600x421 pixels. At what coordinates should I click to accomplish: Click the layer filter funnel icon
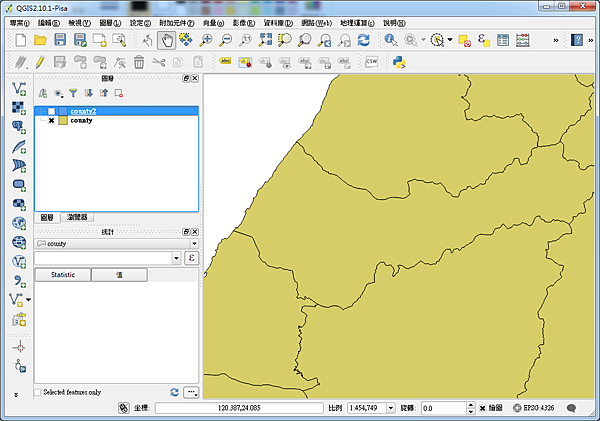click(x=73, y=93)
